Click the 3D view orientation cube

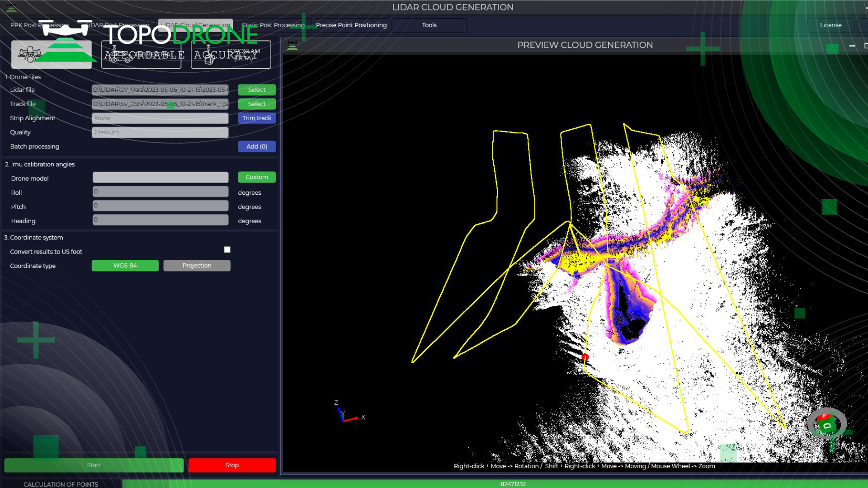pos(827,424)
